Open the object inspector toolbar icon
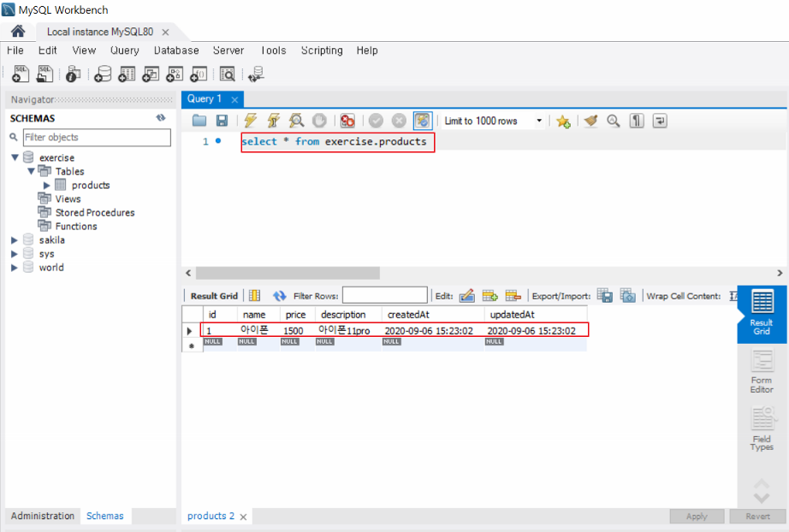The image size is (789, 532). [x=73, y=74]
